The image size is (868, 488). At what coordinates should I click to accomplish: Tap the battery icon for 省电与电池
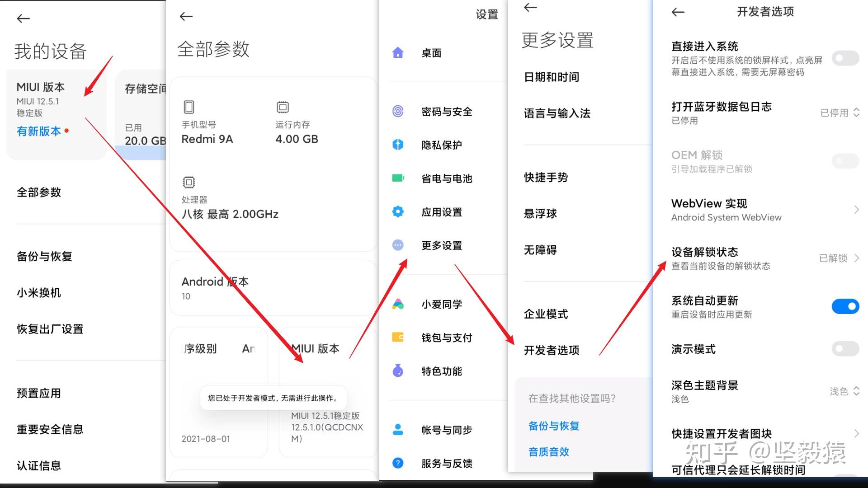click(398, 178)
